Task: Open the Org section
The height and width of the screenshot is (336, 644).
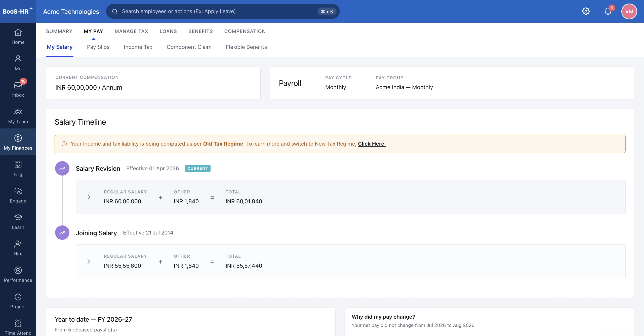Action: pos(18,169)
